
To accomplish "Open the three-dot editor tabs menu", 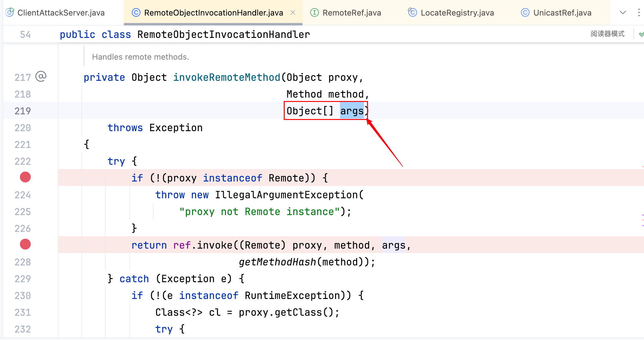I will 638,12.
